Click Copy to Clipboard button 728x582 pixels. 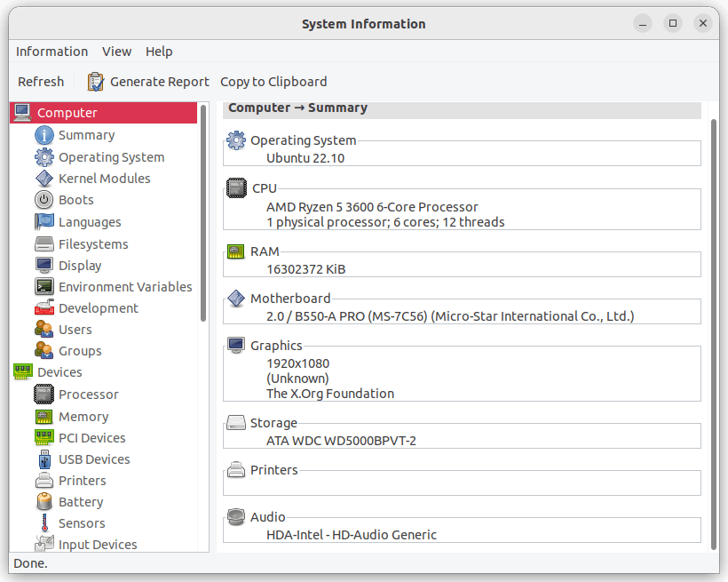273,82
